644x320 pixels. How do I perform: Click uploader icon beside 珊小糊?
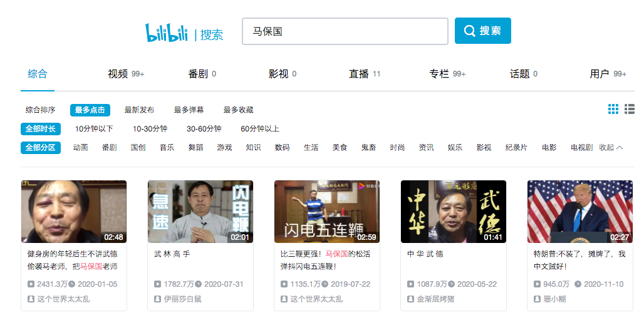[x=538, y=299]
